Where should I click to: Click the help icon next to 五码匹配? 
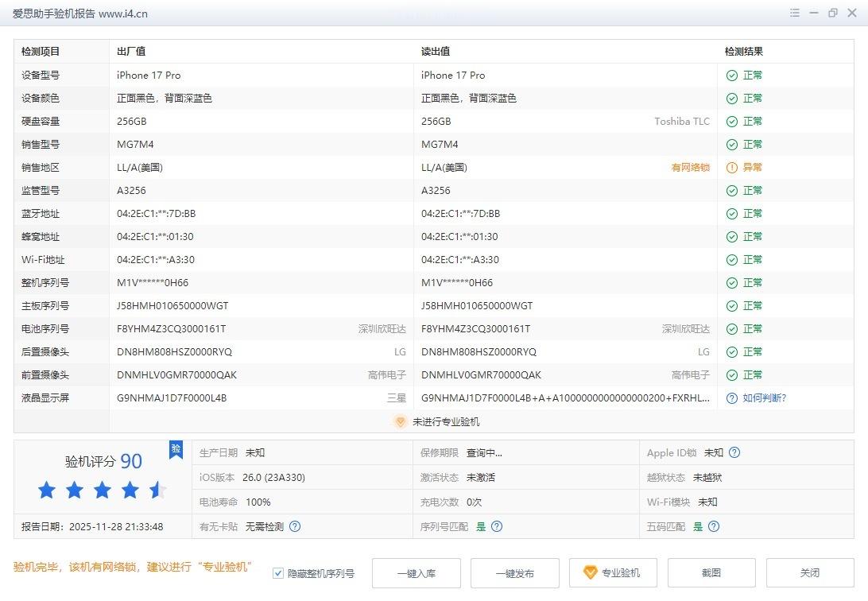tap(714, 526)
